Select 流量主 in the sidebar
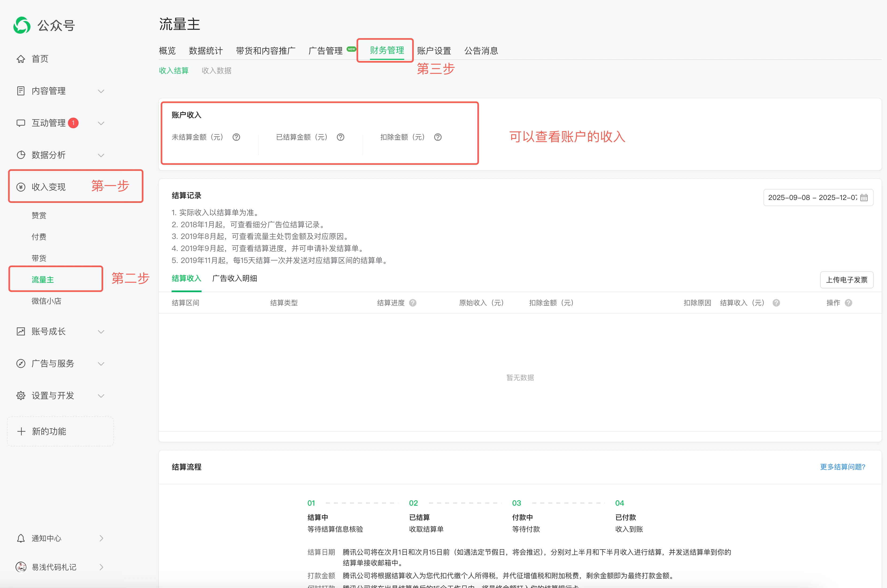This screenshot has height=588, width=887. (x=43, y=279)
